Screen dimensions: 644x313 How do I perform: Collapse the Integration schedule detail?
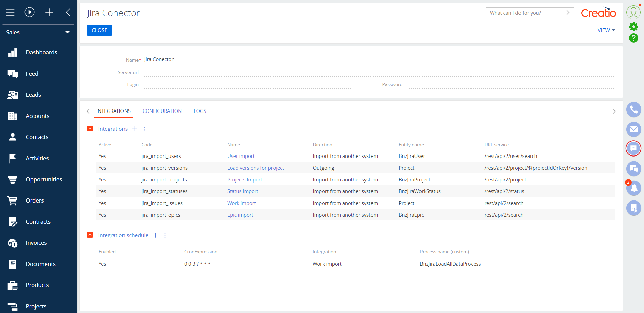pos(90,235)
